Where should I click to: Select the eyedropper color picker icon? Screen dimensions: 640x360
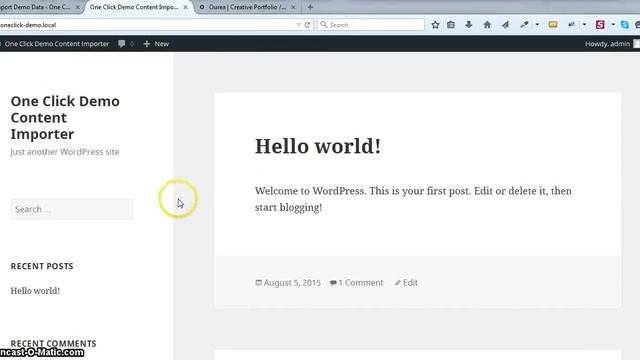pyautogui.click(x=524, y=25)
